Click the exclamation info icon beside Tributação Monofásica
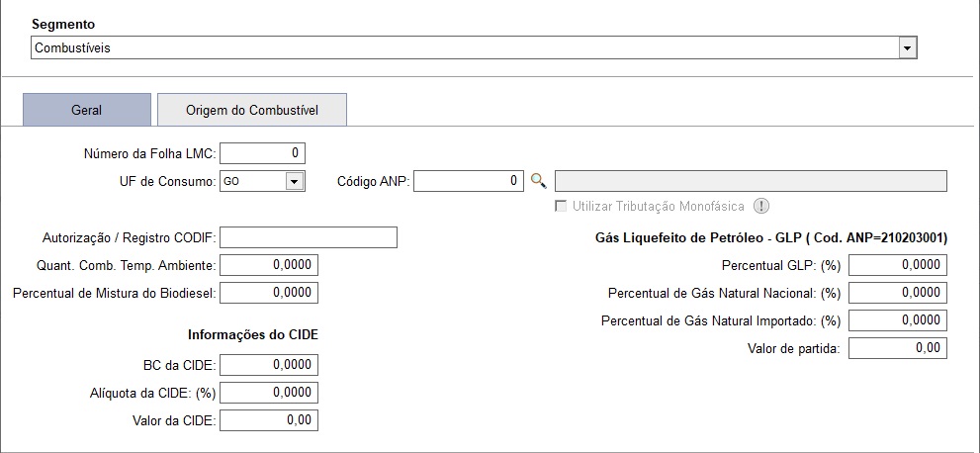The height and width of the screenshot is (453, 980). tap(760, 206)
